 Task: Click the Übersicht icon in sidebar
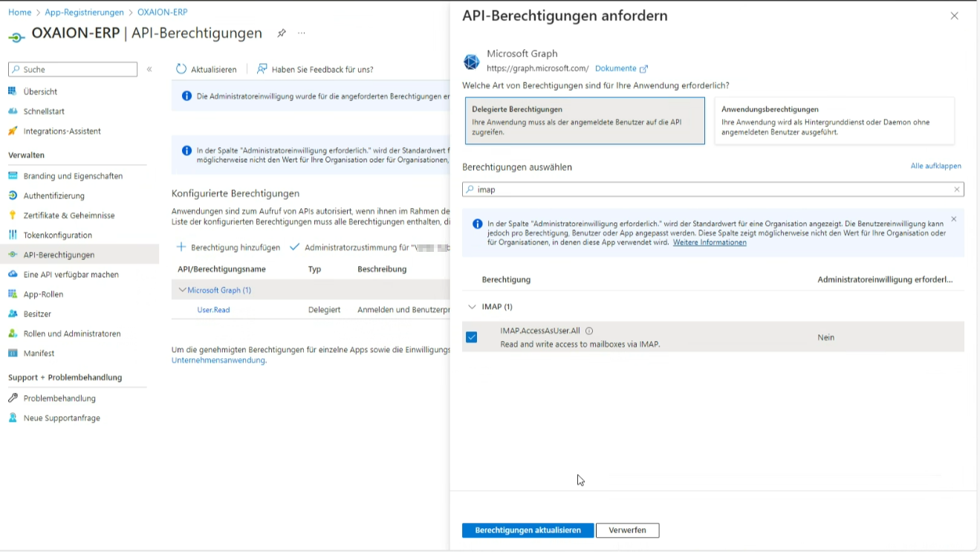coord(13,91)
